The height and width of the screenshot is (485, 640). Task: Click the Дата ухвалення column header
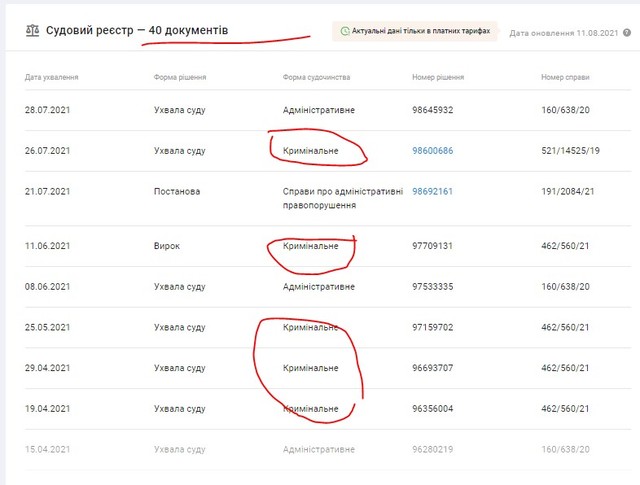[x=52, y=77]
